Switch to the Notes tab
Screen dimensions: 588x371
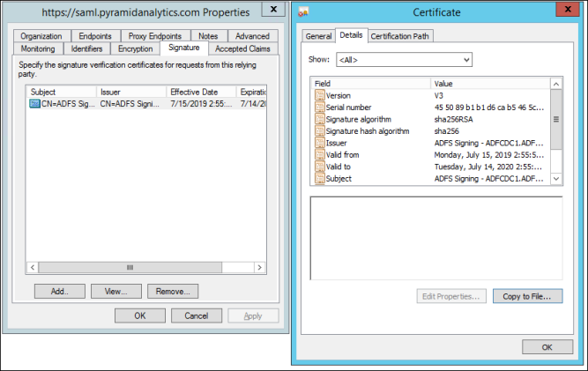[209, 36]
